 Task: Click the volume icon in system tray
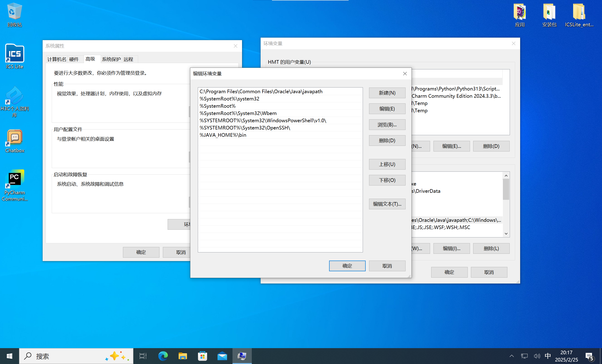pyautogui.click(x=536, y=356)
